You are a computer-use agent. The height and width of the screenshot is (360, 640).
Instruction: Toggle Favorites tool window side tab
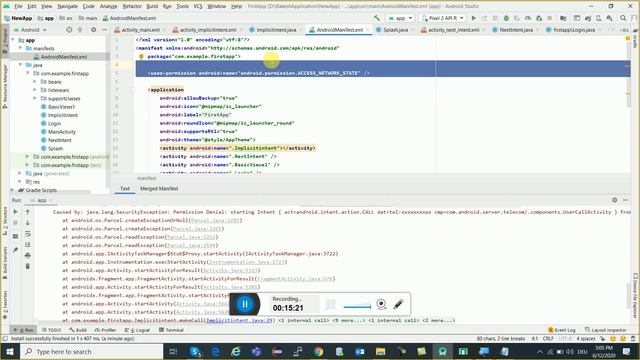[5, 304]
